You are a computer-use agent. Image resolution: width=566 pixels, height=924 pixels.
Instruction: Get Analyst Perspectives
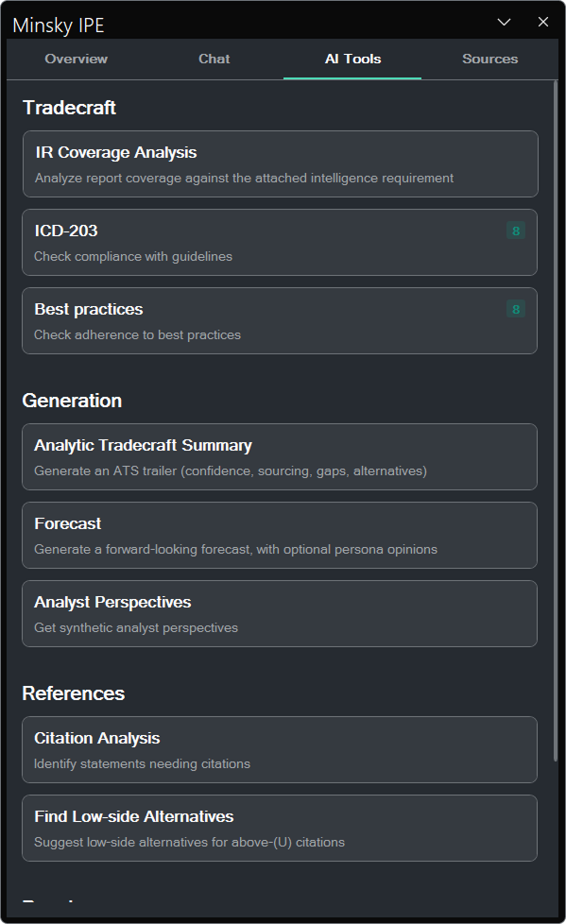280,613
